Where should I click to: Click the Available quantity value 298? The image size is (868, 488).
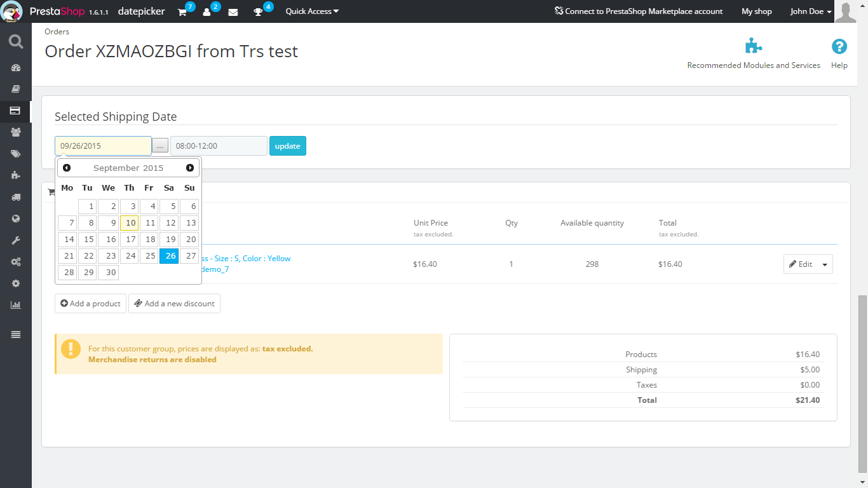point(592,264)
